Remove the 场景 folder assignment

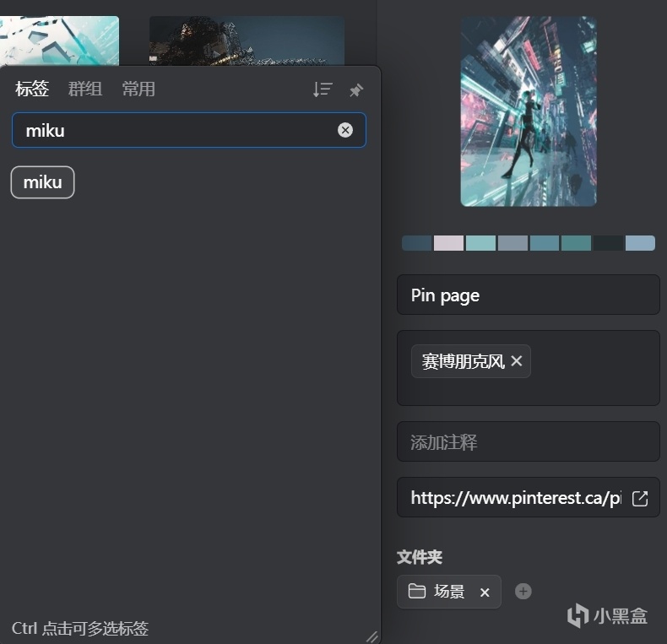(485, 593)
